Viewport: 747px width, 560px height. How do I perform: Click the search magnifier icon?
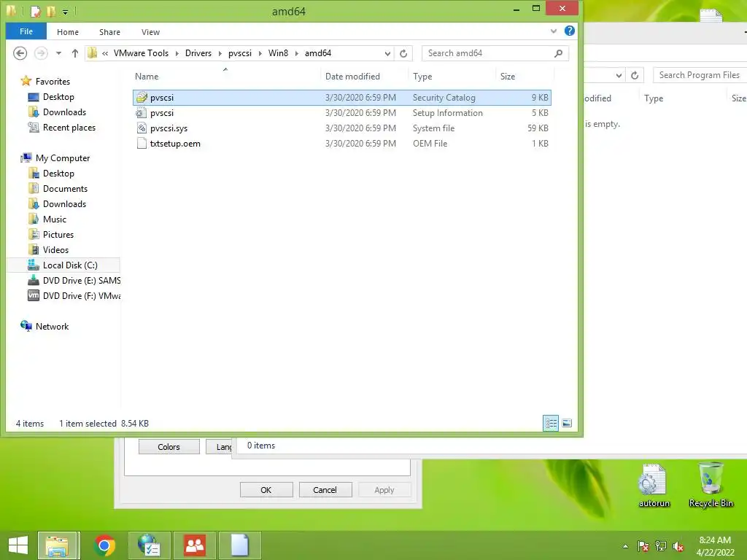tap(558, 53)
